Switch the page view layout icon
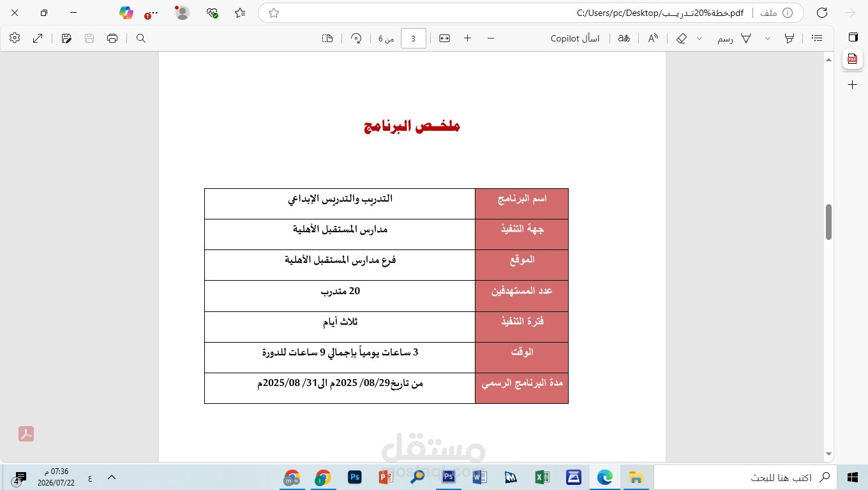868x490 pixels. (327, 38)
